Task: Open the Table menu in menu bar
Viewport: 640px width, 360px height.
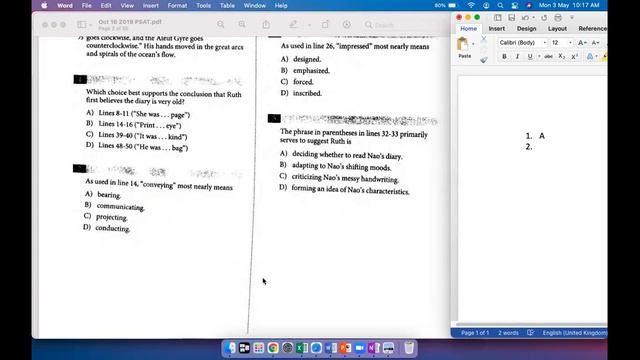Action: click(227, 6)
